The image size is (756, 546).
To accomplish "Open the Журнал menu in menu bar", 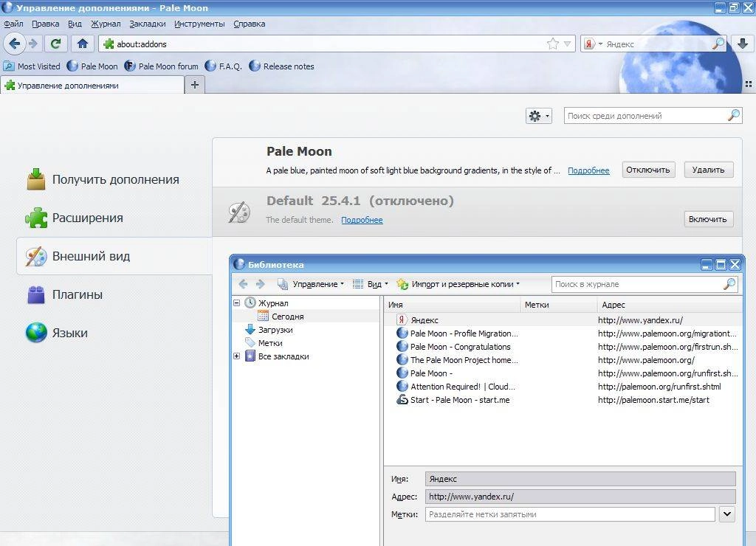I will (106, 24).
